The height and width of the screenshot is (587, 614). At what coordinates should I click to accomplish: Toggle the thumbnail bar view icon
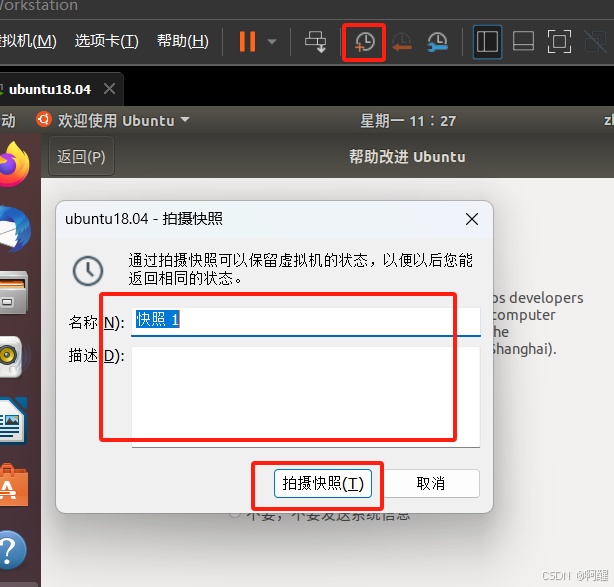[x=523, y=42]
